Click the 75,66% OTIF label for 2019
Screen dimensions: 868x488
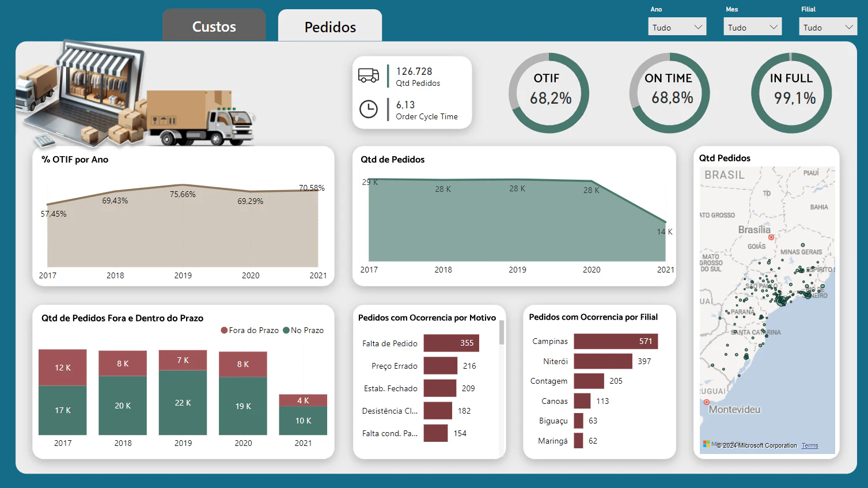pos(183,195)
